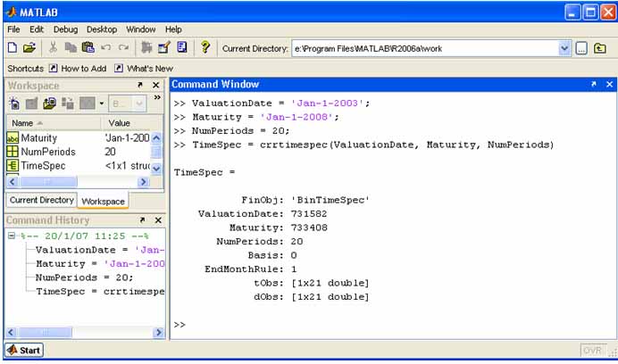618x364 pixels.
Task: Open GUIDE from the toolbar icon
Action: click(x=164, y=47)
